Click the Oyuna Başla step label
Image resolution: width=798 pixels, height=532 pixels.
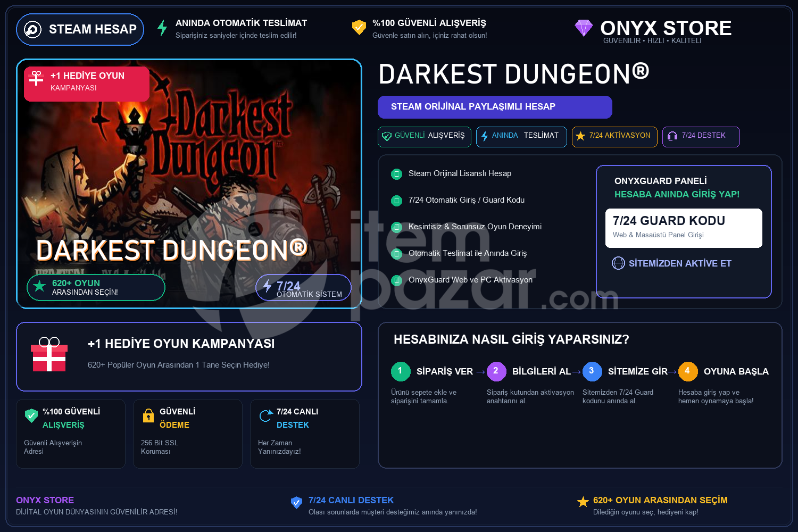click(x=736, y=371)
